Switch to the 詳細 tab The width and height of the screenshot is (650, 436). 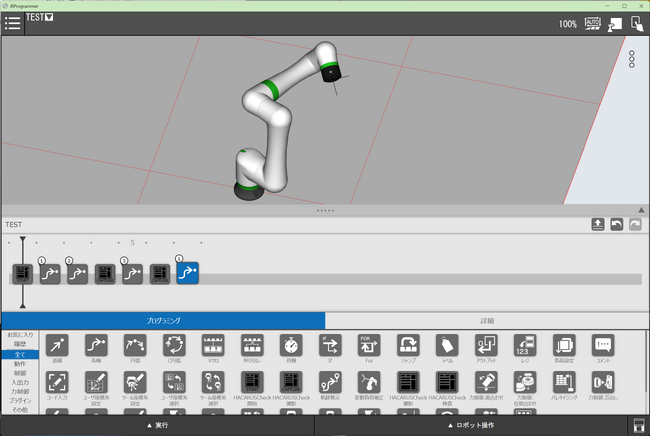tap(487, 321)
